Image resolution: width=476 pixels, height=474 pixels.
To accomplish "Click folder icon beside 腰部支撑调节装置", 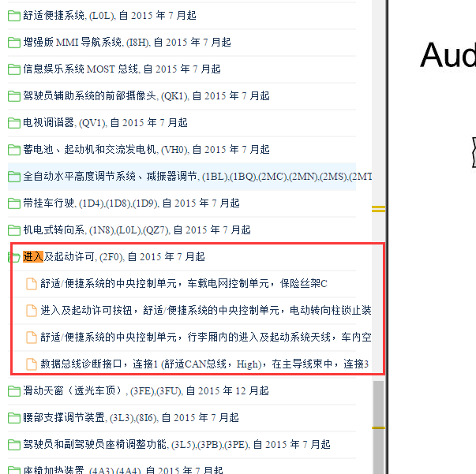I will click(14, 418).
